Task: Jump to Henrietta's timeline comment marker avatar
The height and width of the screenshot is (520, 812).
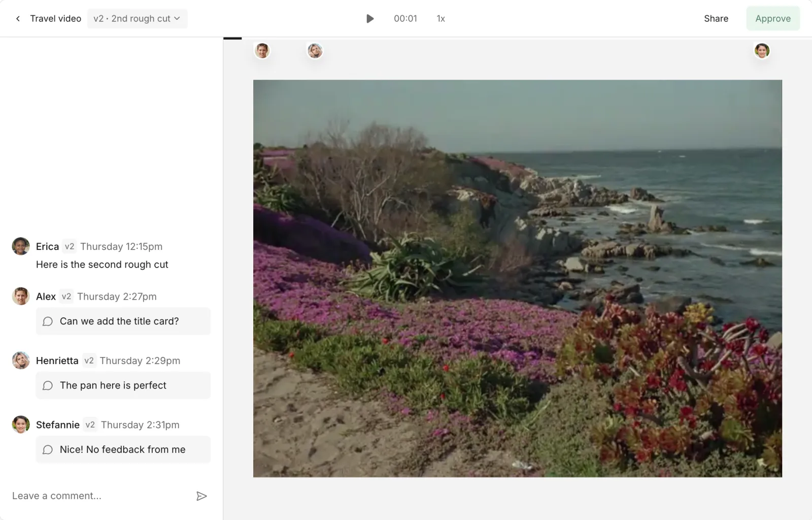Action: tap(315, 51)
